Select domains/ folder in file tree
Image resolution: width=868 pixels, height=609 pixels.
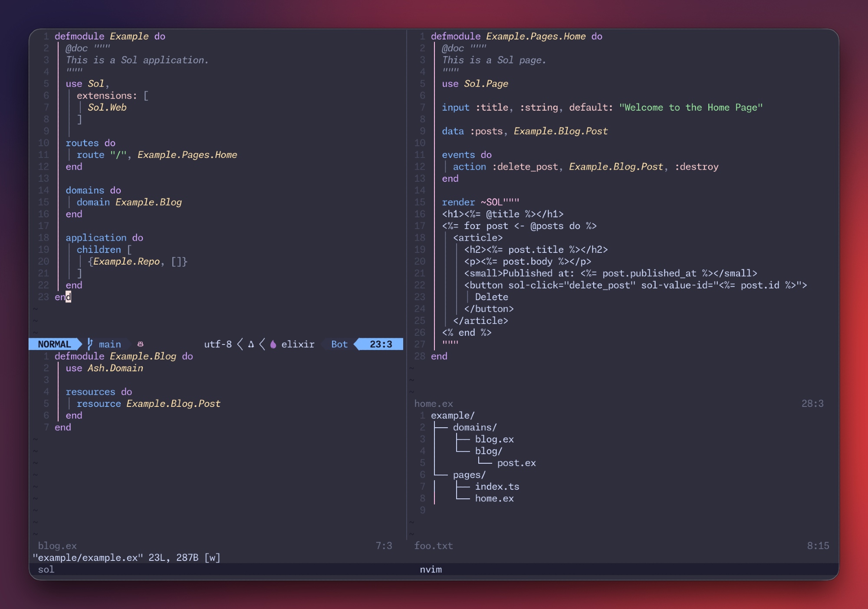[x=474, y=427]
